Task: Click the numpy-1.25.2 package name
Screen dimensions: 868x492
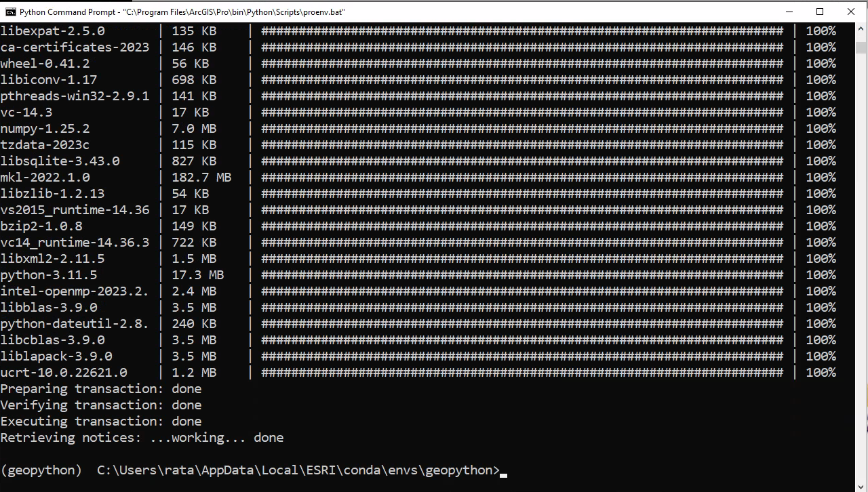Action: click(45, 129)
